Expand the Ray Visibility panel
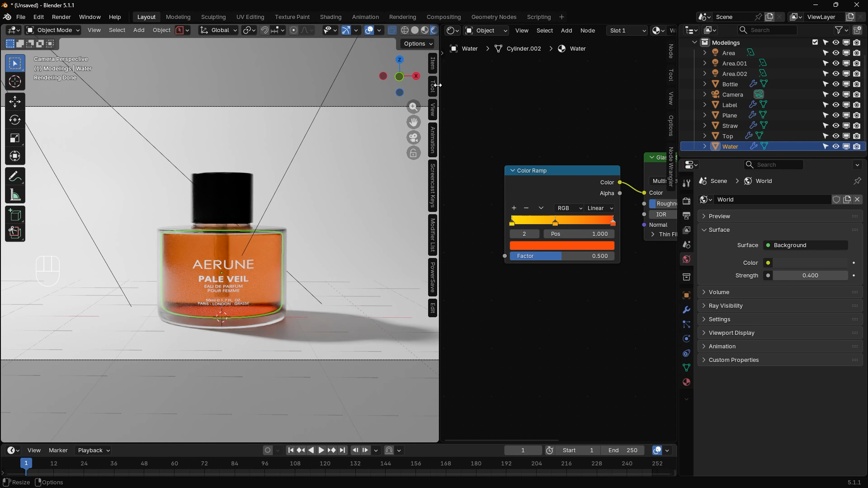868x488 pixels. point(780,306)
